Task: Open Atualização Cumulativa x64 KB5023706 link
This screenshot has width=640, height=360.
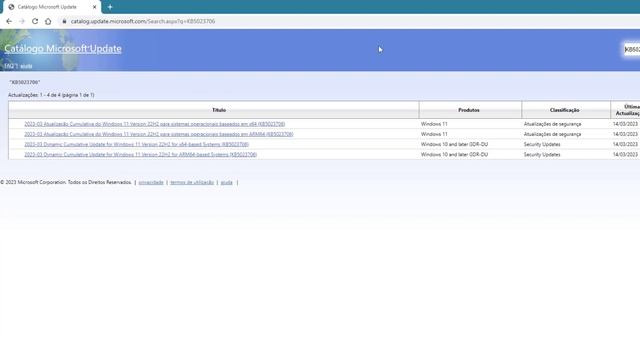Action: pyautogui.click(x=155, y=124)
